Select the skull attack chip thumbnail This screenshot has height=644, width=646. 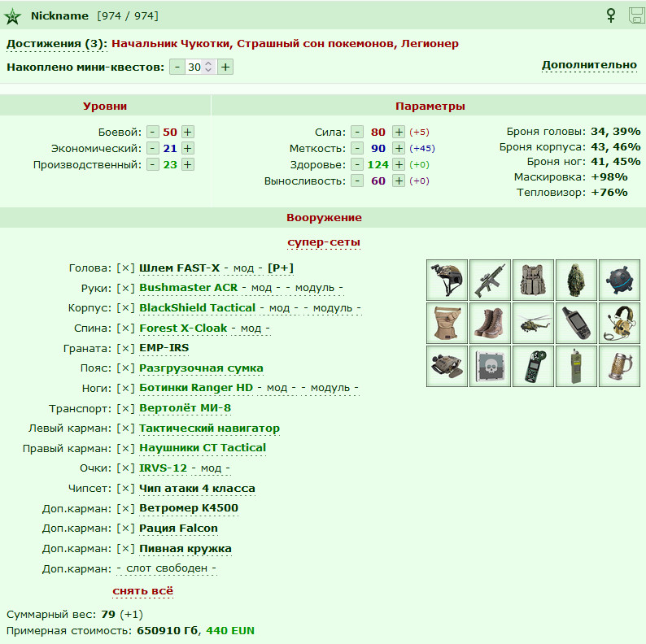[491, 366]
